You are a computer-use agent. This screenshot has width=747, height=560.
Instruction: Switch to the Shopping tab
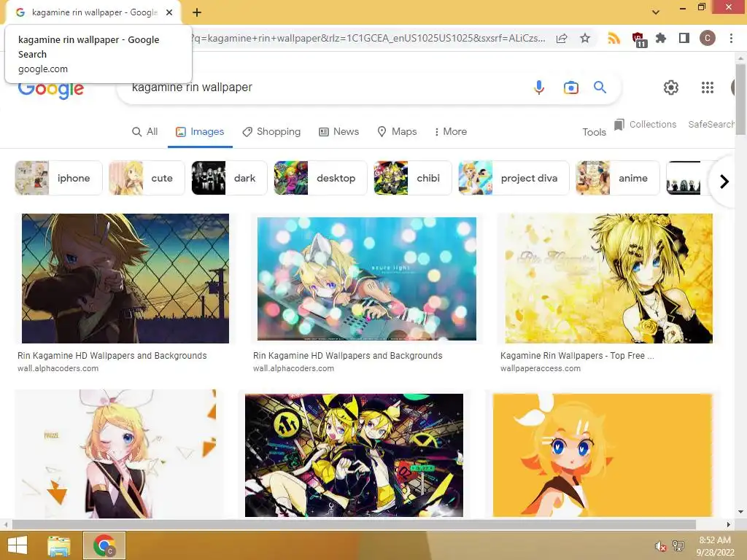[x=271, y=132]
